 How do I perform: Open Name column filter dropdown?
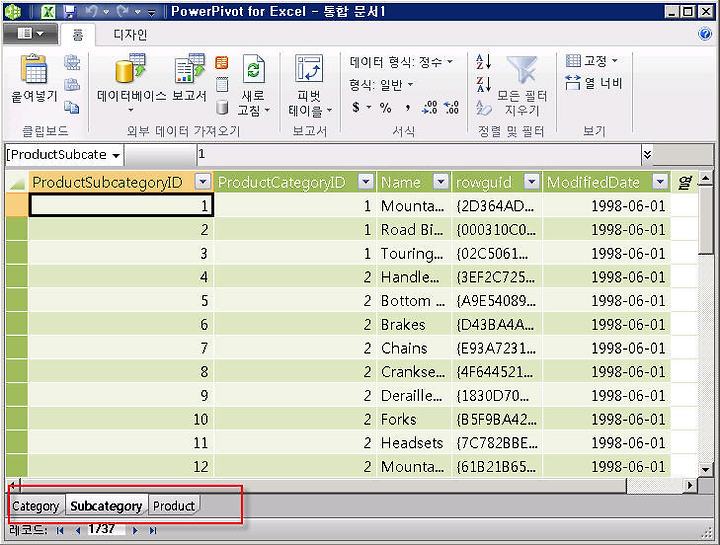[440, 182]
